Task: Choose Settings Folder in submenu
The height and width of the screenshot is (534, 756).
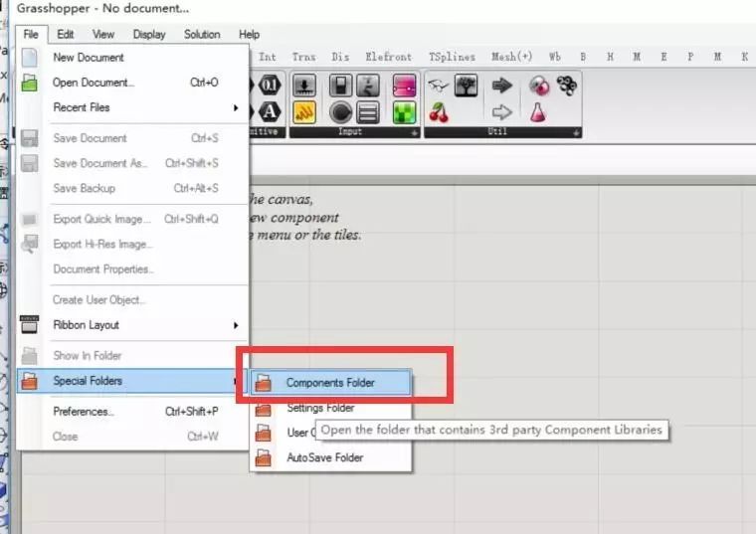Action: click(x=331, y=408)
